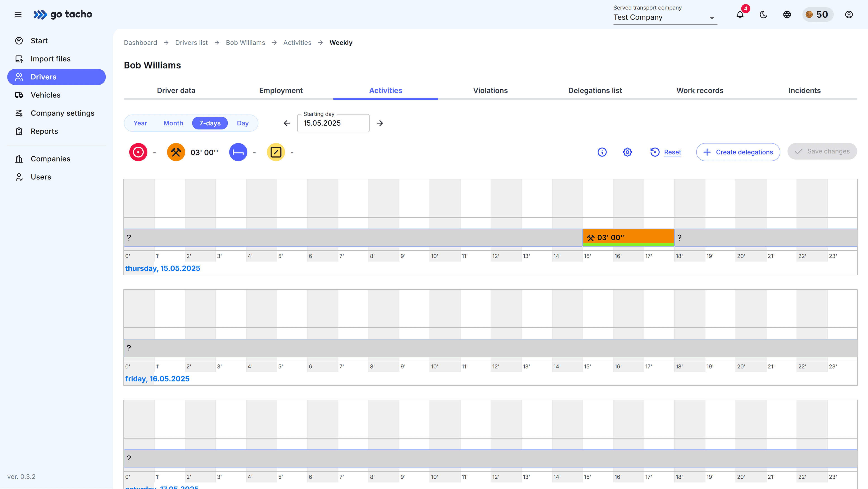Open the language globe selector
Viewport: 868px width, 489px height.
(x=787, y=14)
